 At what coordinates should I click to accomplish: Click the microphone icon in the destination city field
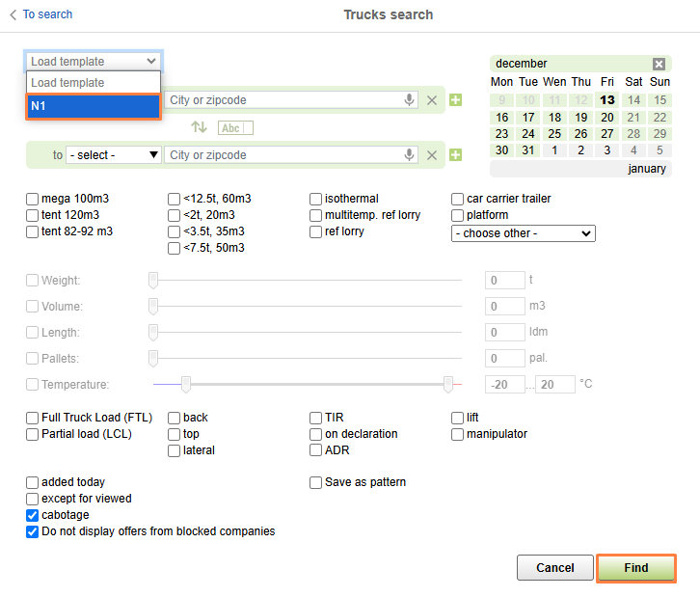410,155
